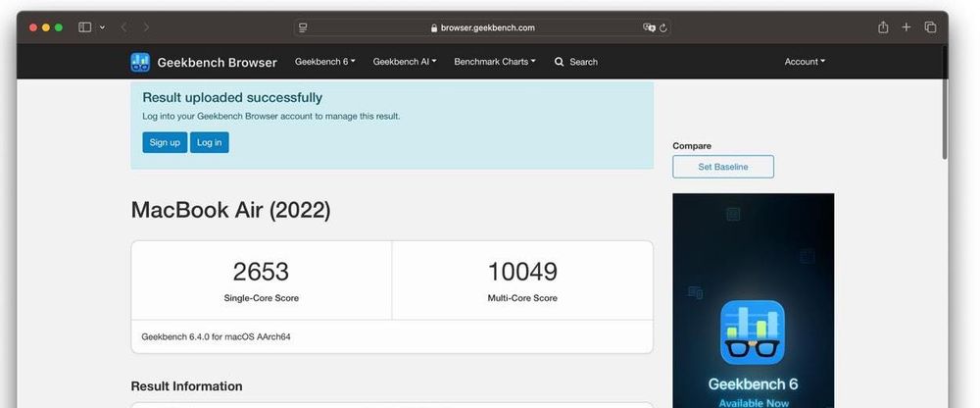Click the browser.geekbench.com address field
Viewport: 980px width, 408px height.
click(482, 27)
